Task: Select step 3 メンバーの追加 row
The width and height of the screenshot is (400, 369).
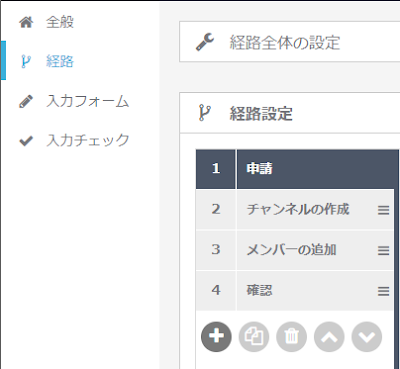Action: [295, 250]
